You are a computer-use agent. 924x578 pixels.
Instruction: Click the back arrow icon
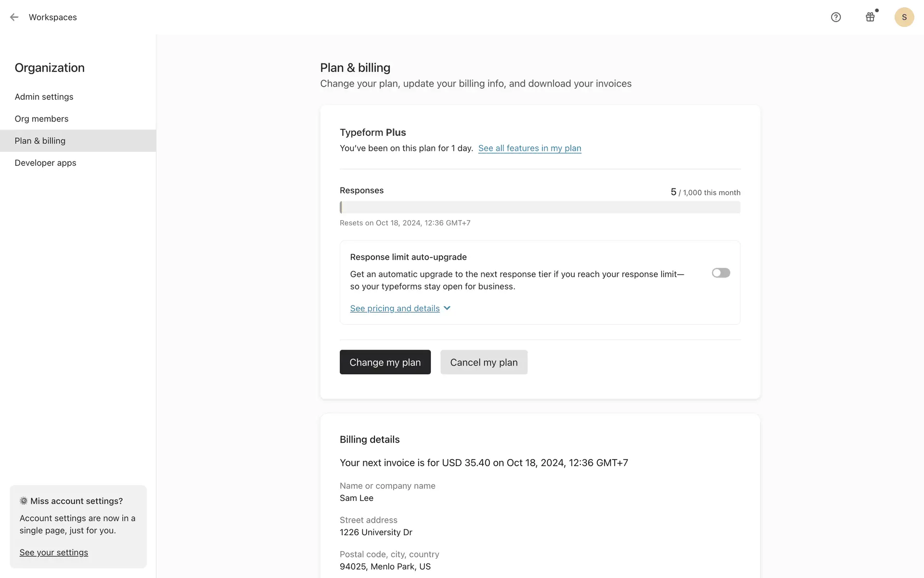[14, 17]
